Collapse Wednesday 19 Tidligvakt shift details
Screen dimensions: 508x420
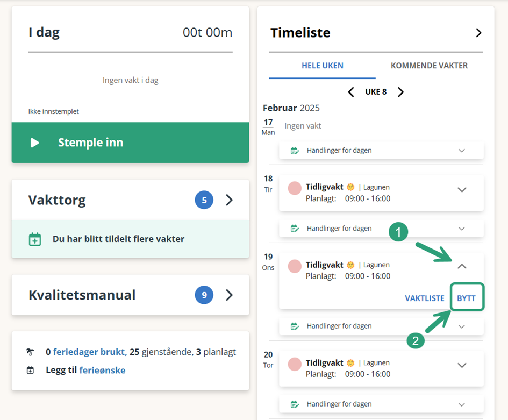coord(462,266)
